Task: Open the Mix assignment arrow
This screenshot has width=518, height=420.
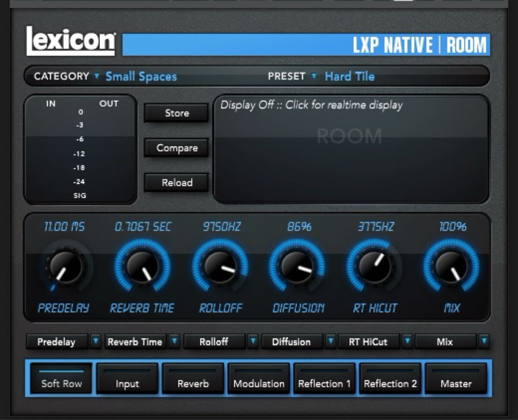Action: coord(484,342)
